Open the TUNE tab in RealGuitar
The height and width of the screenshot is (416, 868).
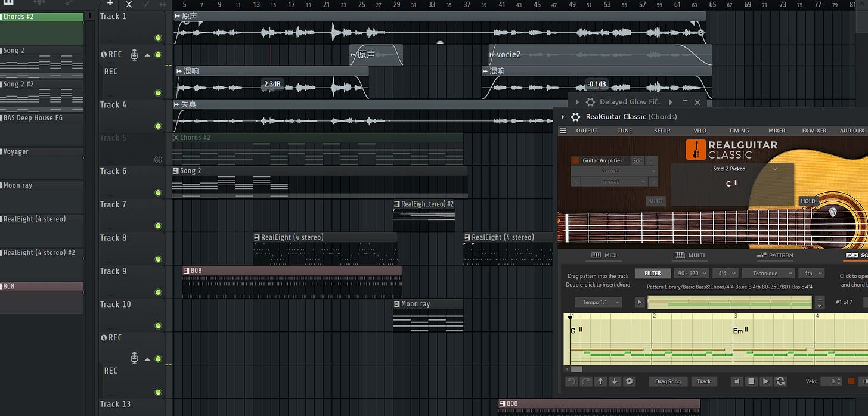pos(624,131)
